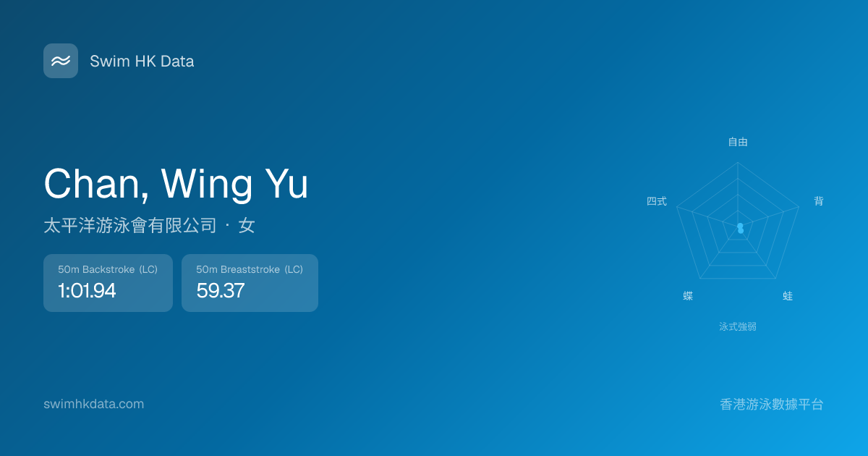Click the gender label 女
The height and width of the screenshot is (456, 868).
(247, 226)
